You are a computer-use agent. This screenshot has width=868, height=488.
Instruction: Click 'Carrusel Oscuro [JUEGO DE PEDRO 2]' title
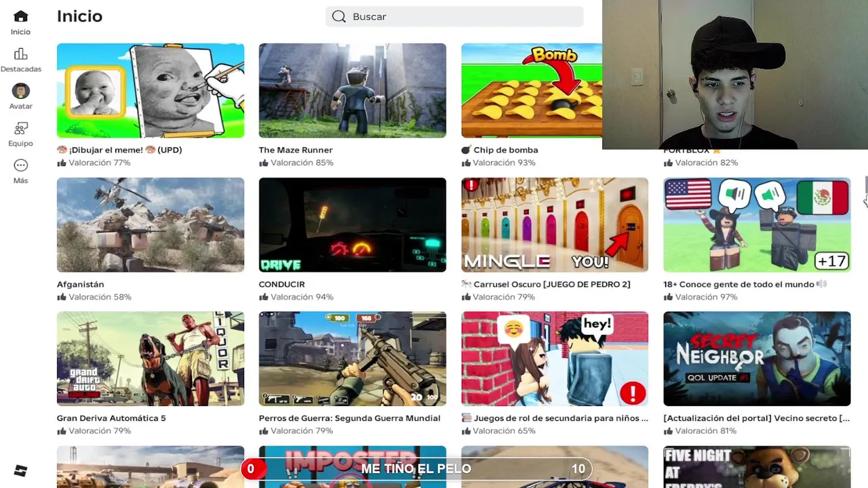(x=546, y=284)
